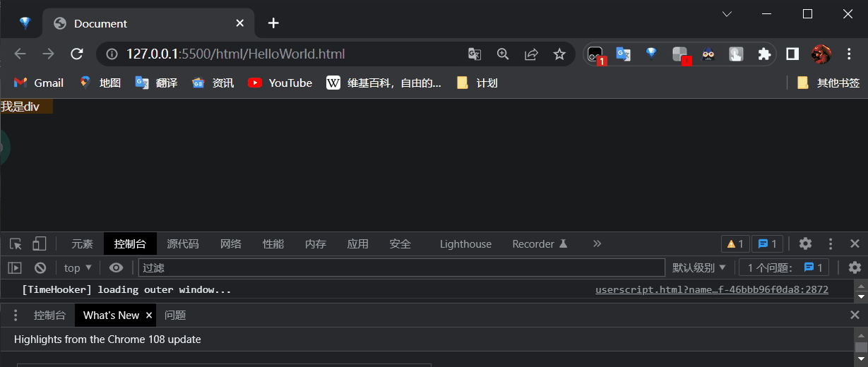The image size is (868, 367).
Task: Click the address bar URL
Action: pyautogui.click(x=235, y=54)
